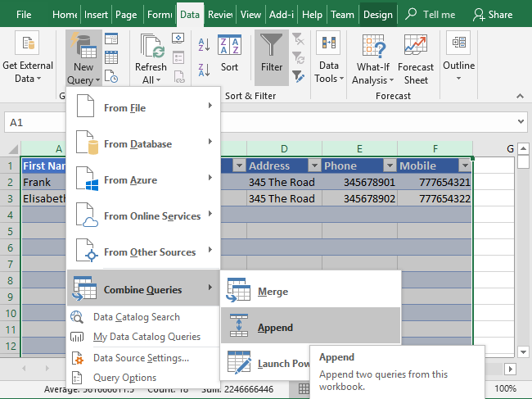Switch to the Insert tab
The height and width of the screenshot is (399, 532).
(x=96, y=15)
